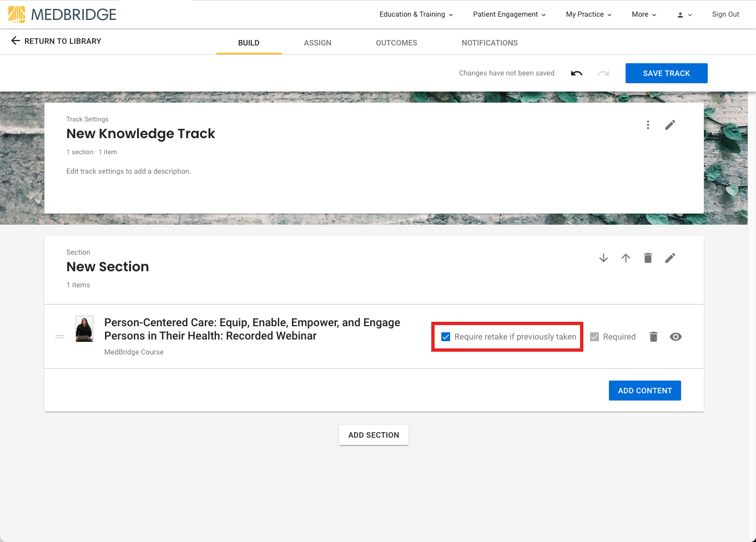Click the course instructor thumbnail

(x=84, y=329)
